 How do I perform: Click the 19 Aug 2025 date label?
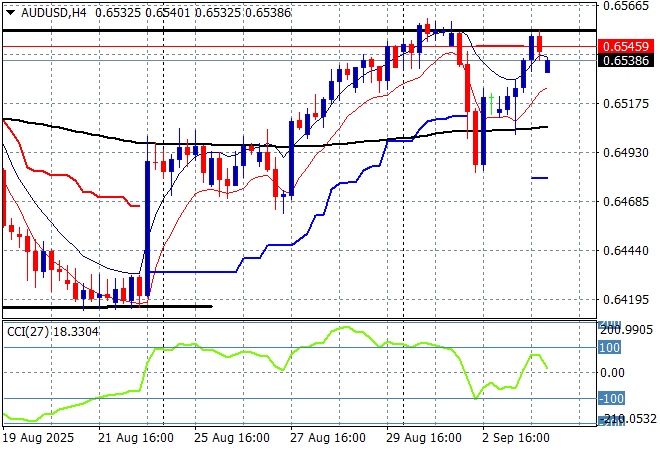coord(38,438)
